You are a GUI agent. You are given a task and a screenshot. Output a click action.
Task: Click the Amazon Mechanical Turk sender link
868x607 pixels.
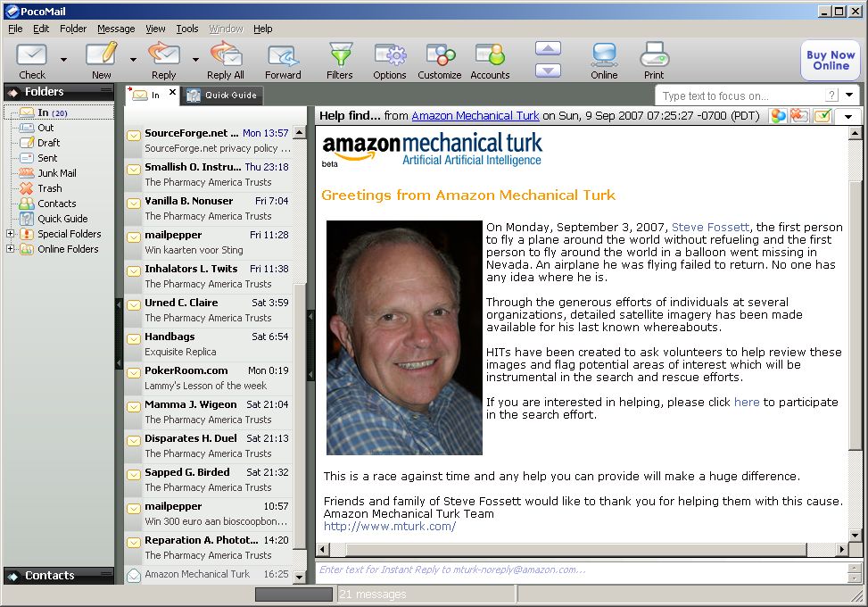click(x=475, y=116)
